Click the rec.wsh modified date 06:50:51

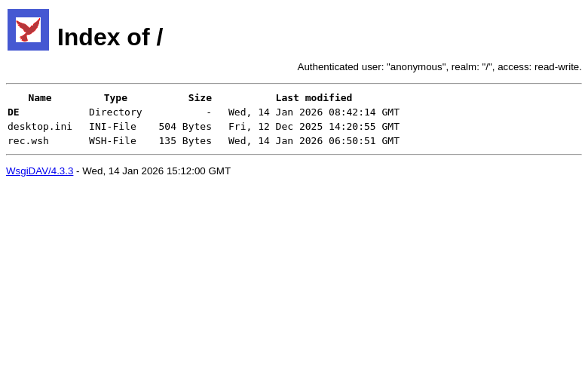(x=314, y=141)
